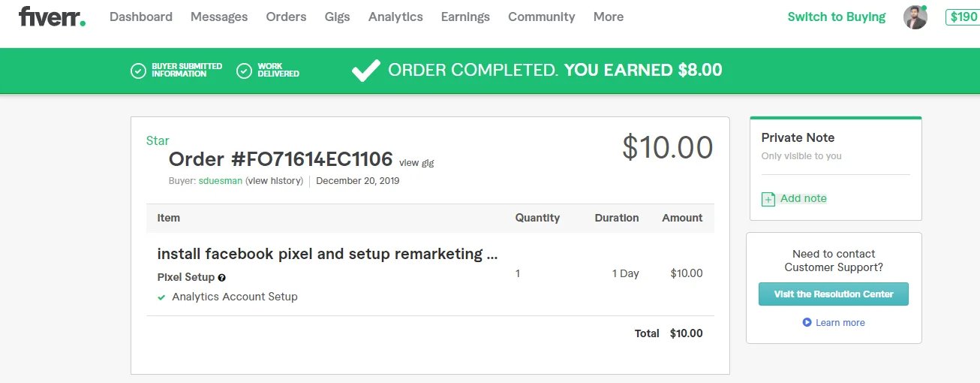The image size is (980, 383).
Task: Open the view gig link
Action: coord(416,163)
